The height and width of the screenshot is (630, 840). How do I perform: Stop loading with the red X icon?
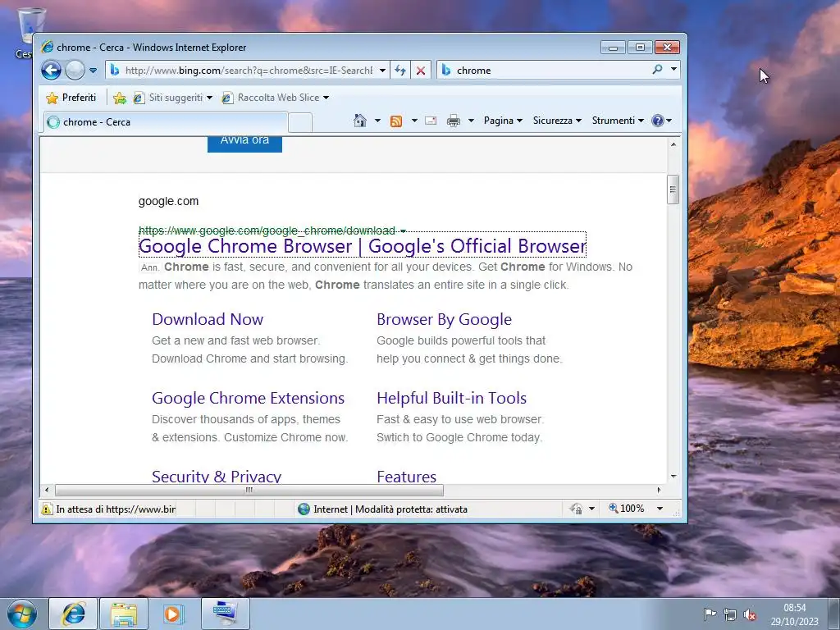tap(421, 71)
